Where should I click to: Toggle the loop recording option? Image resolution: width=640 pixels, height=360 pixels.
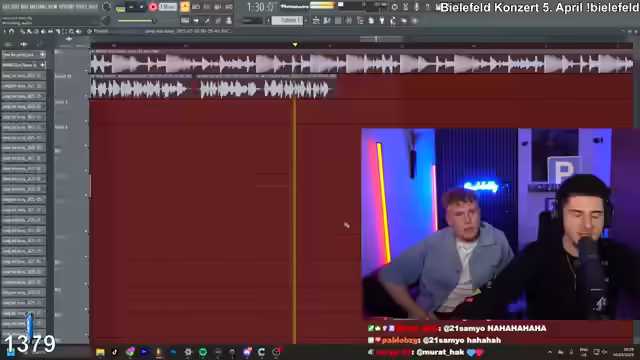click(x=229, y=7)
